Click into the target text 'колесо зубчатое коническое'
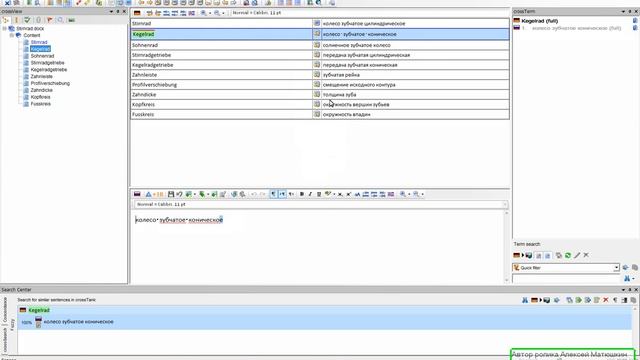The height and width of the screenshot is (360, 640). (x=179, y=220)
